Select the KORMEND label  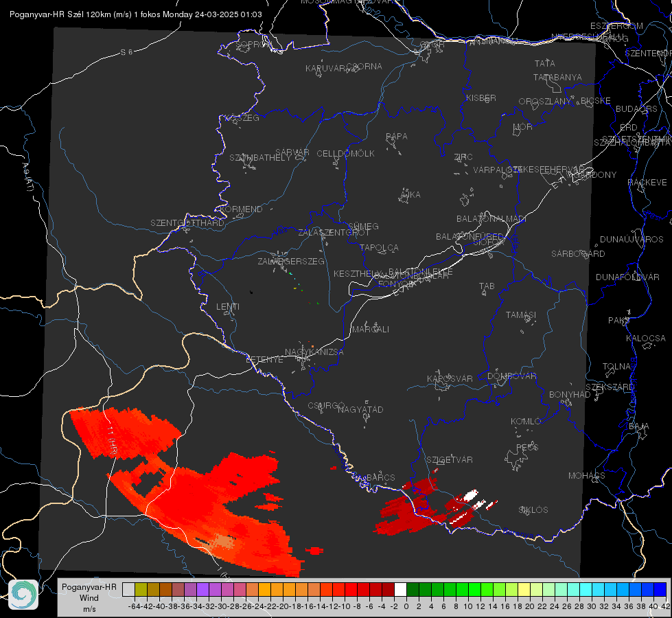pyautogui.click(x=241, y=209)
